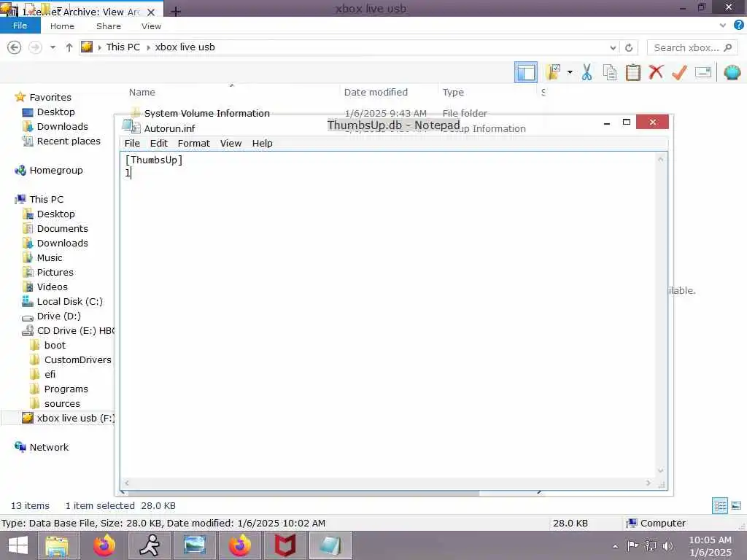Viewport: 747px width, 560px height.
Task: Select Favorites in navigation pane
Action: pyautogui.click(x=50, y=97)
